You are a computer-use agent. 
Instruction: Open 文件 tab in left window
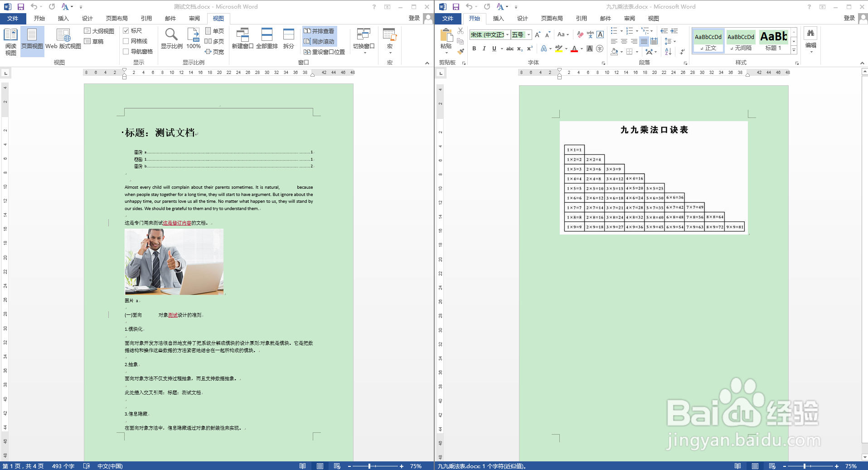(13, 19)
